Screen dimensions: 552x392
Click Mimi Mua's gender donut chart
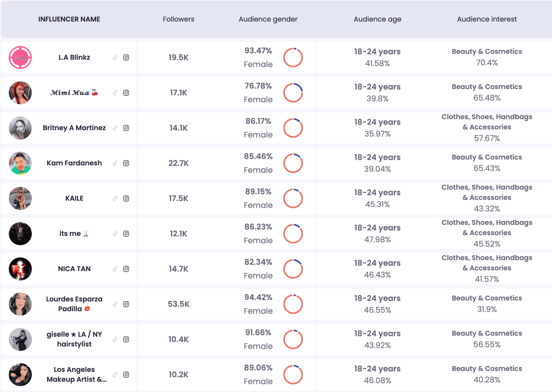tap(293, 92)
